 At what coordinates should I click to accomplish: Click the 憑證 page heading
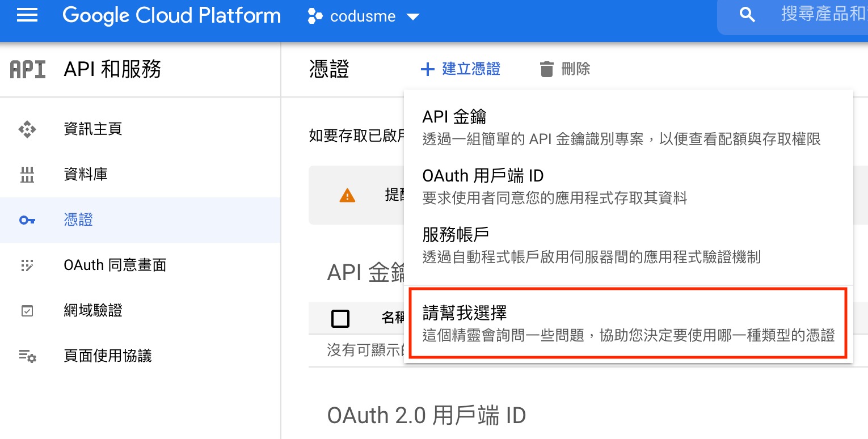point(329,69)
